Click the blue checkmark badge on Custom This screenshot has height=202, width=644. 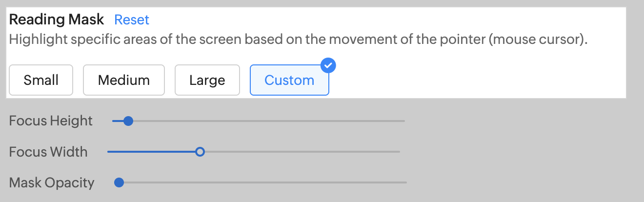pyautogui.click(x=329, y=65)
